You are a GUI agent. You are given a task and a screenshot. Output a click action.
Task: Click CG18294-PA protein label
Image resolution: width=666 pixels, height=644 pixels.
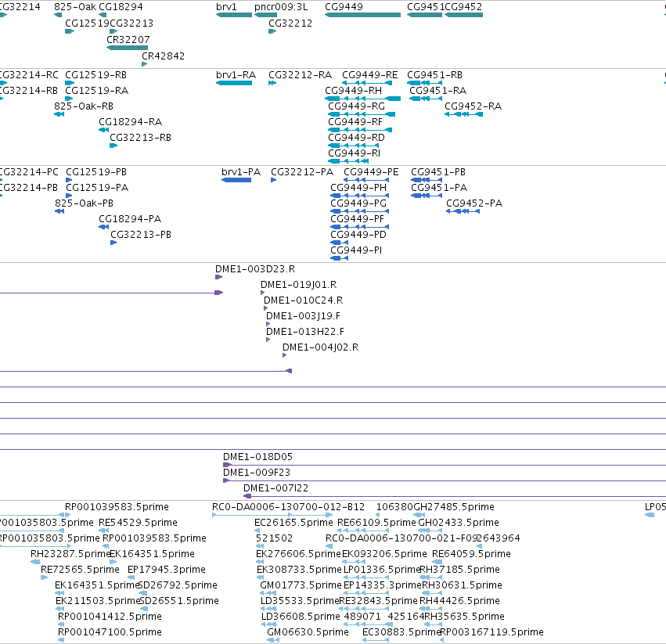click(x=130, y=219)
